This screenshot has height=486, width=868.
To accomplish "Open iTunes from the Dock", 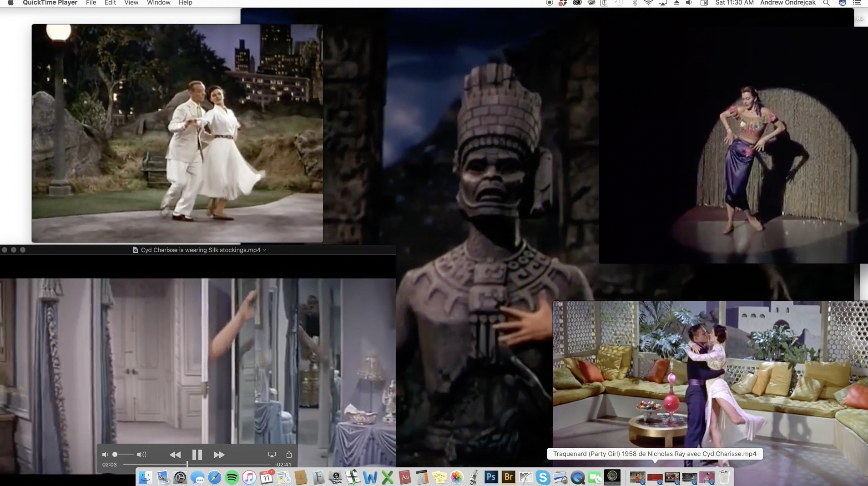I will pyautogui.click(x=249, y=477).
